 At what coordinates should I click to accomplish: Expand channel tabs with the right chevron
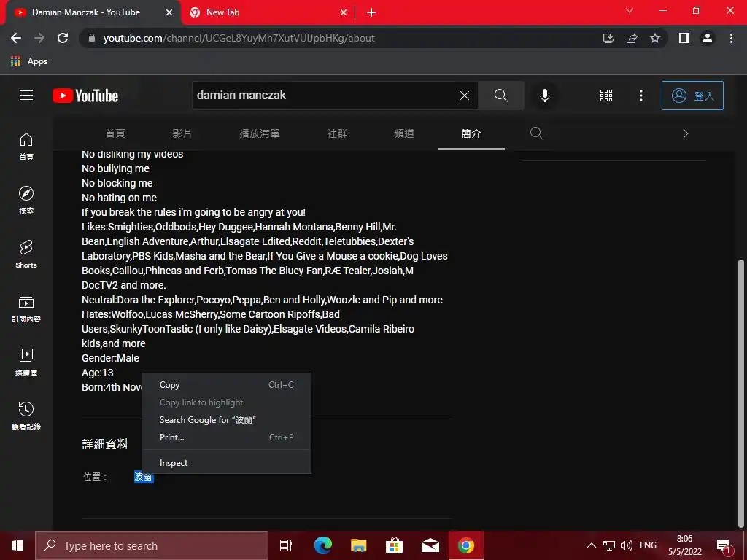point(686,134)
